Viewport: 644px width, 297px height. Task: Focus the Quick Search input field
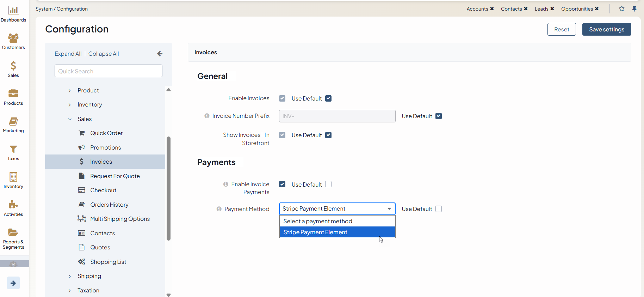point(109,71)
